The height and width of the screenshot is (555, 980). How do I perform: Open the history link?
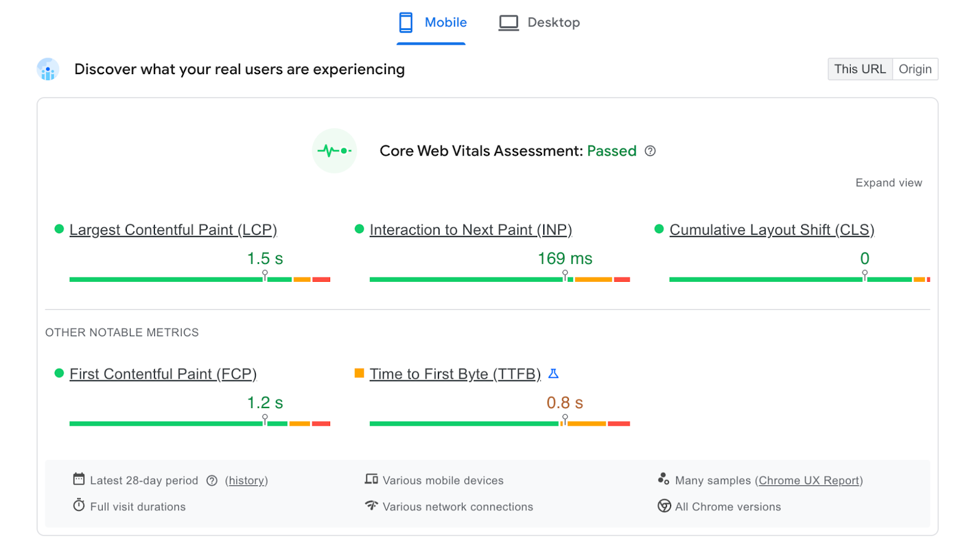246,481
